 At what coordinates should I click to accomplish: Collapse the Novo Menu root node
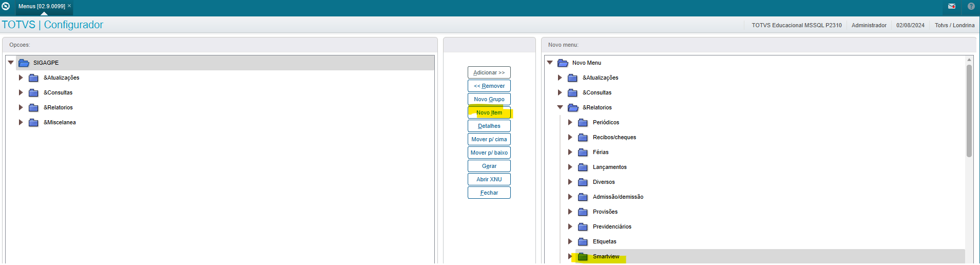click(549, 63)
